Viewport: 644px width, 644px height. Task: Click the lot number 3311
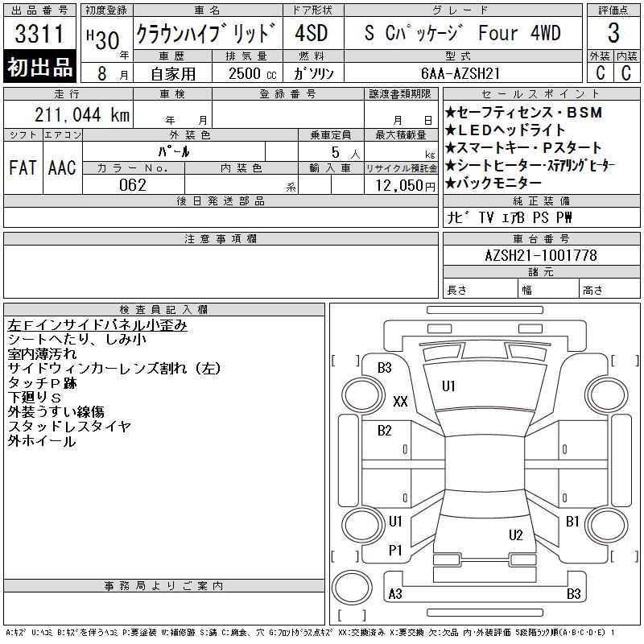[39, 33]
